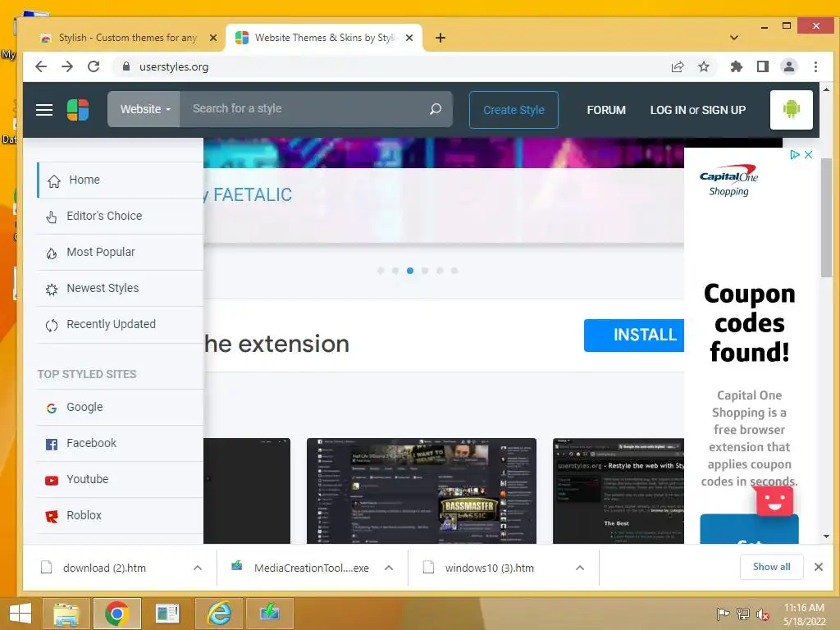Open a new tab

point(441,38)
